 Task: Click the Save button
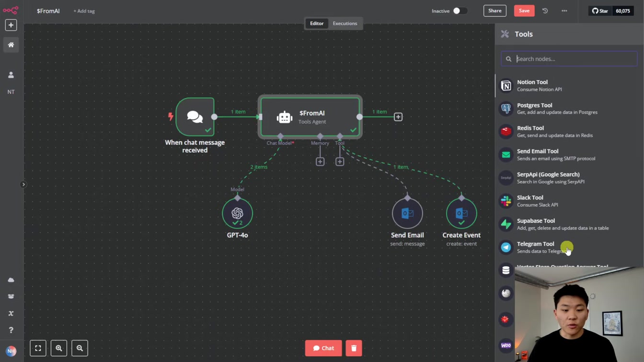[x=524, y=11]
